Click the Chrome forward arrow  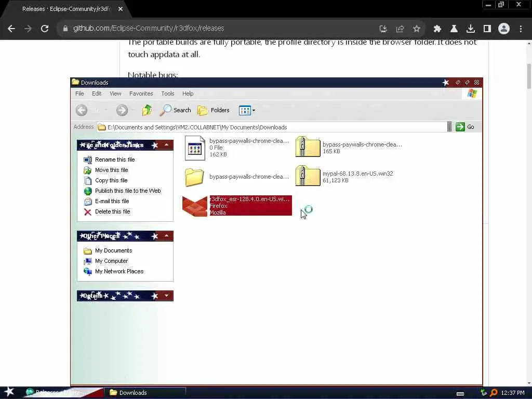[28, 29]
